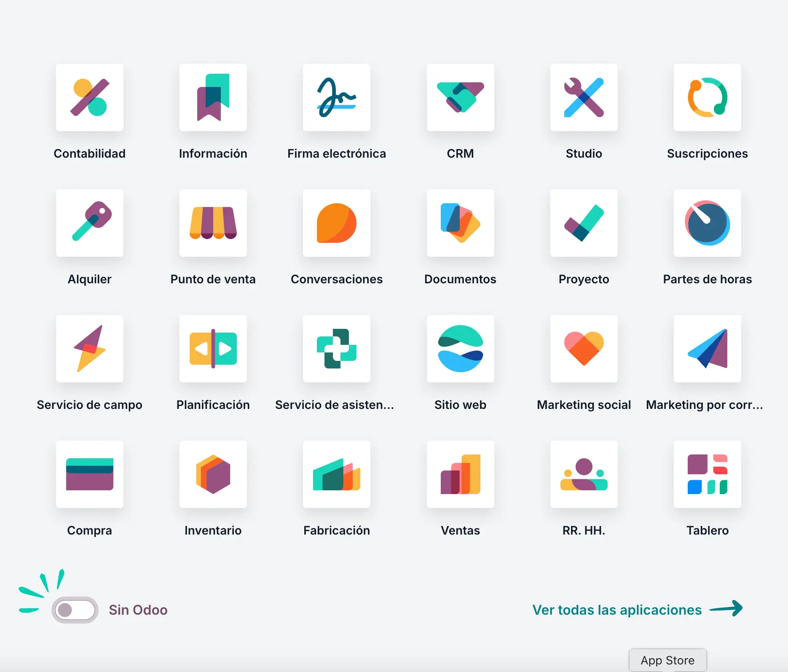Open the Inventario box icon
This screenshot has width=788, height=672.
click(x=213, y=474)
